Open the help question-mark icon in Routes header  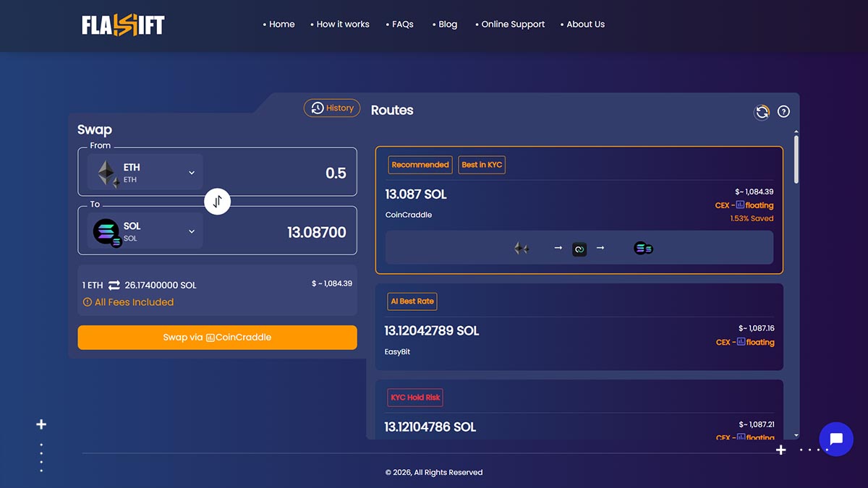click(x=783, y=111)
